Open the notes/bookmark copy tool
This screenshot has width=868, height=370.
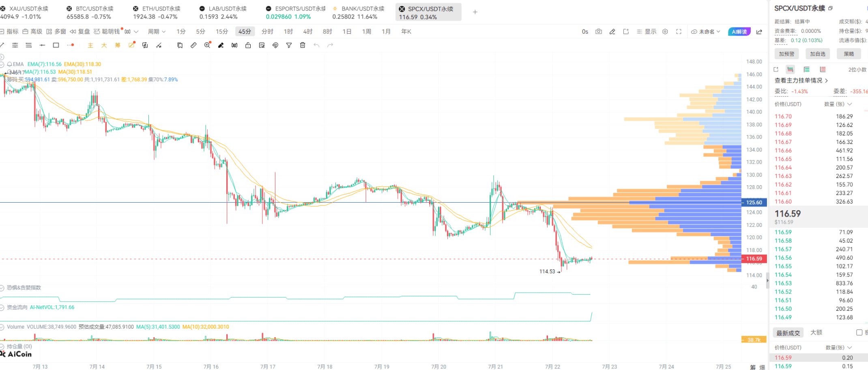pyautogui.click(x=180, y=45)
